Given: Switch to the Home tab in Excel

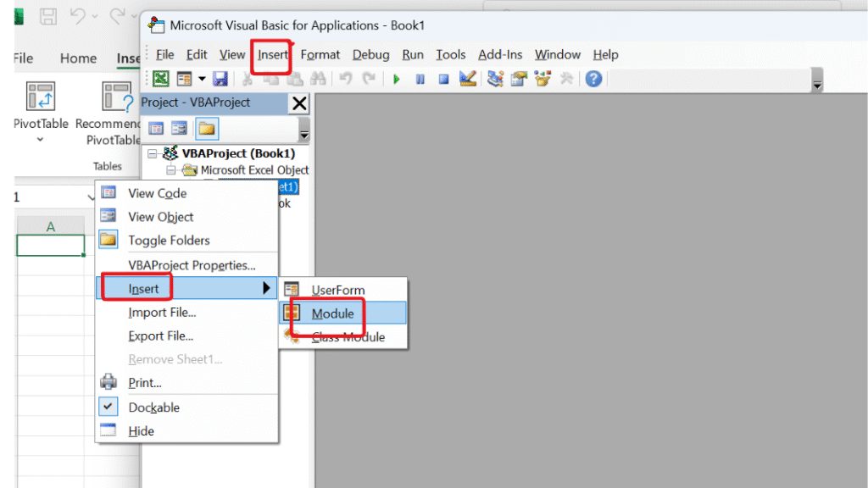Looking at the screenshot, I should pos(78,58).
